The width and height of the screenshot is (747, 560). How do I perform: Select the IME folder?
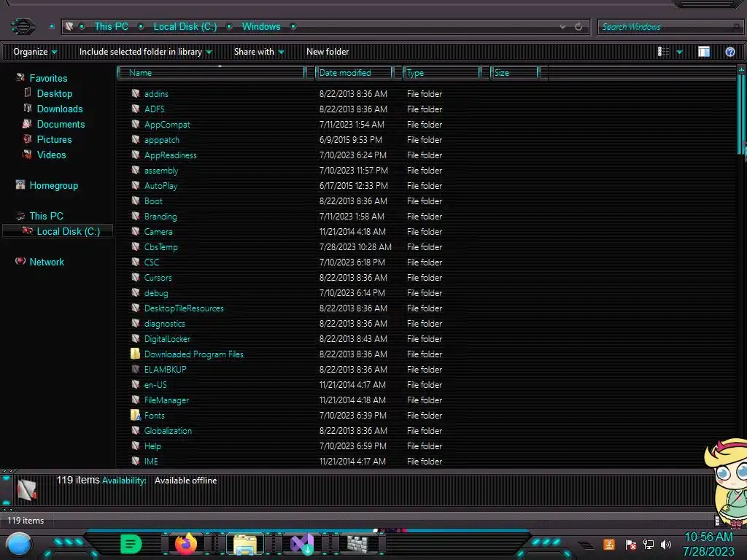150,461
